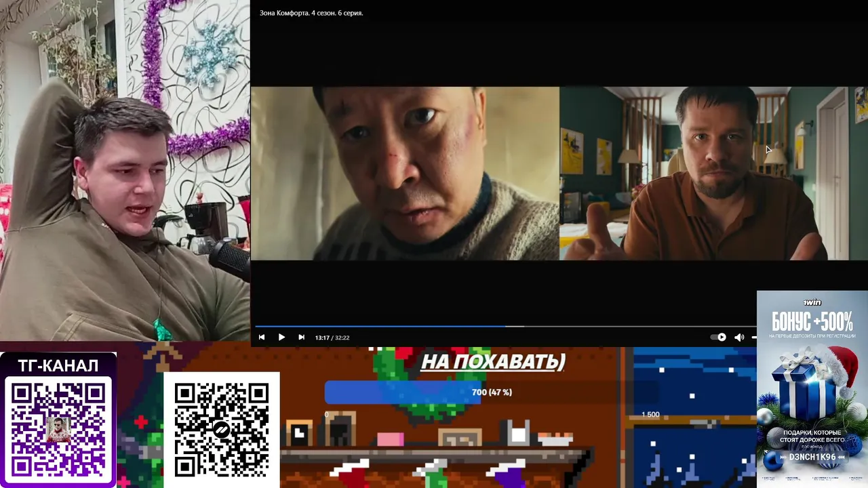The height and width of the screenshot is (488, 868).
Task: Skip to the next episode
Action: click(301, 338)
